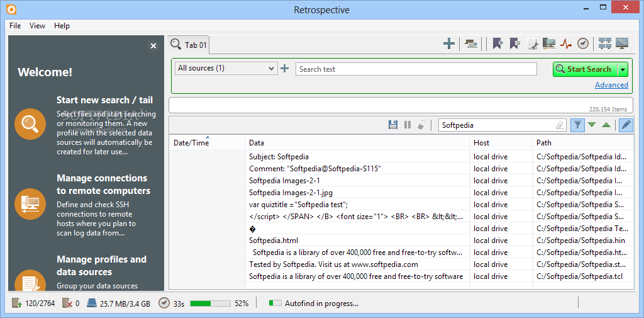Jump to next match green down arrow
Screen dimensions: 644x318
point(591,125)
